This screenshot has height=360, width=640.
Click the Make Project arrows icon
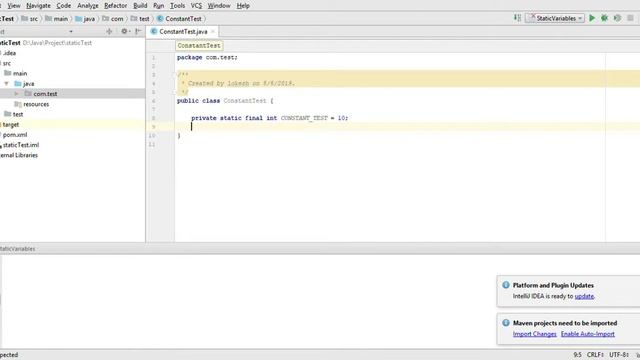517,18
